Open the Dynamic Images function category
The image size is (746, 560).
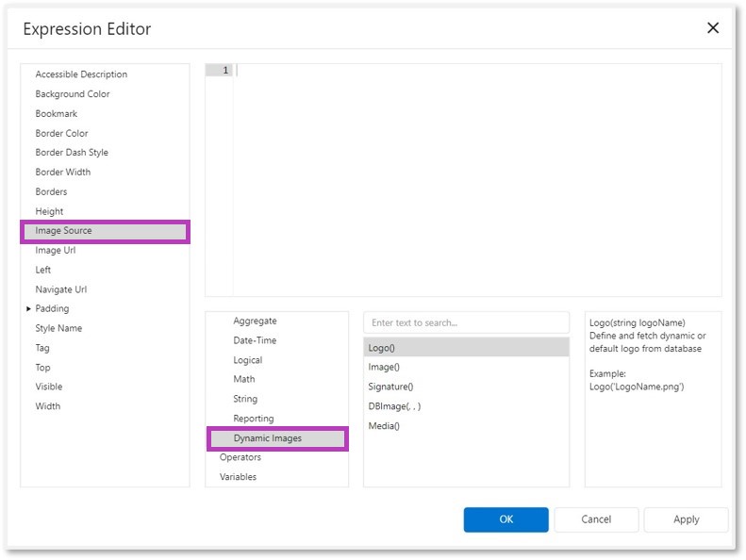(x=267, y=438)
